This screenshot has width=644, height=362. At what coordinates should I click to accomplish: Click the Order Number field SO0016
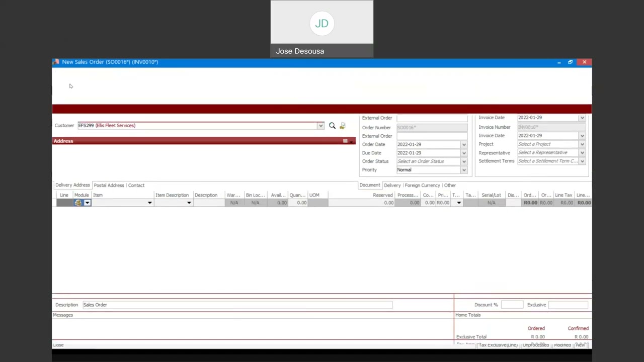[x=432, y=128]
